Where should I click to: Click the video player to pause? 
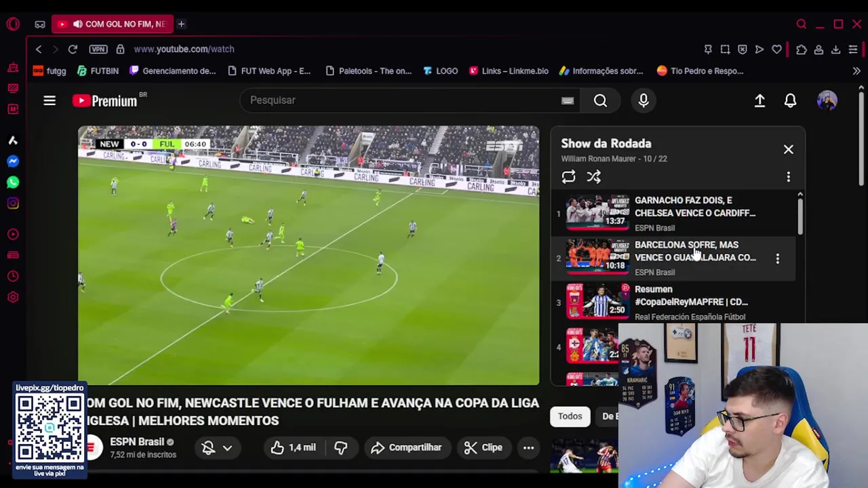pos(309,255)
